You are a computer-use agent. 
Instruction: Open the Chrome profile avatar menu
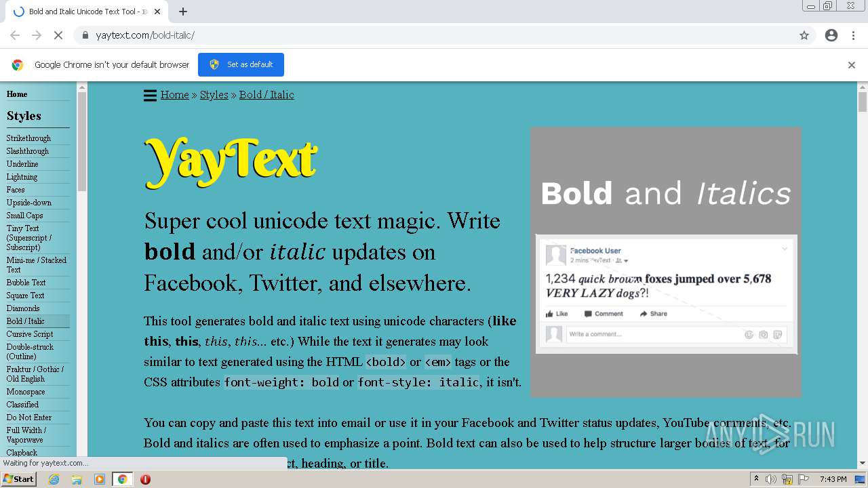click(x=831, y=35)
